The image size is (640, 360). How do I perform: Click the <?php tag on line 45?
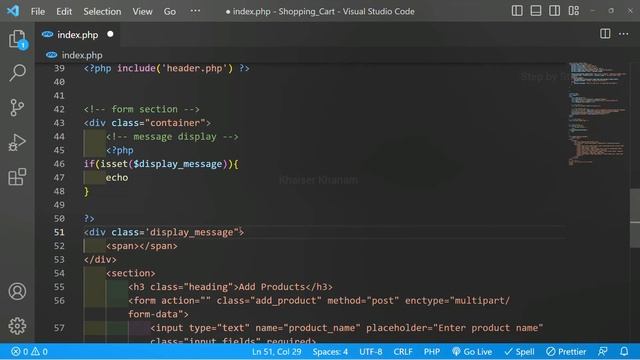[x=120, y=151]
